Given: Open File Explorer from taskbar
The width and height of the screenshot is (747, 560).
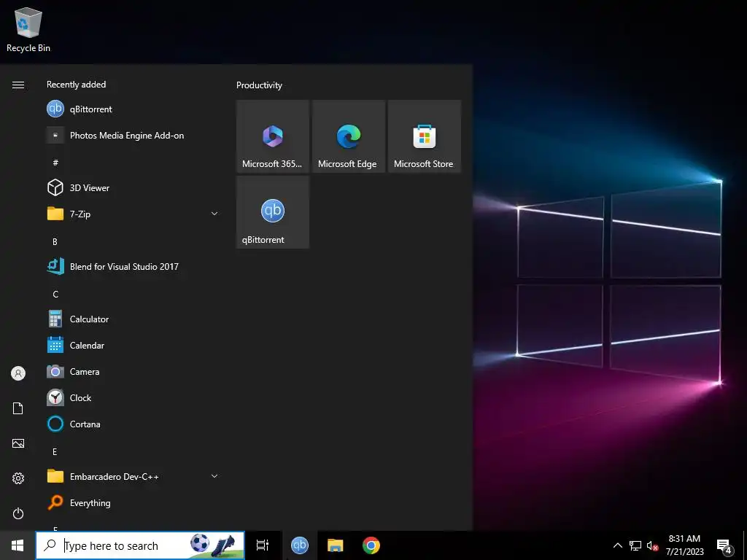Looking at the screenshot, I should point(336,545).
